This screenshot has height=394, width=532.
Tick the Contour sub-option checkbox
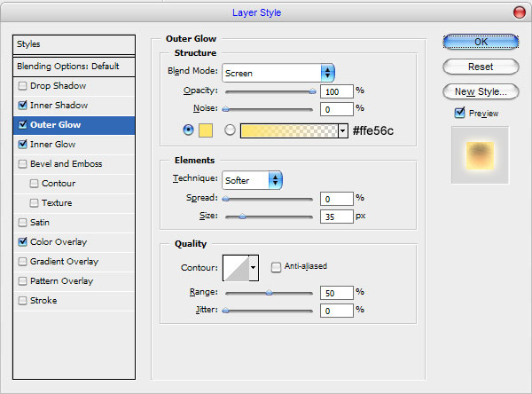pos(34,184)
